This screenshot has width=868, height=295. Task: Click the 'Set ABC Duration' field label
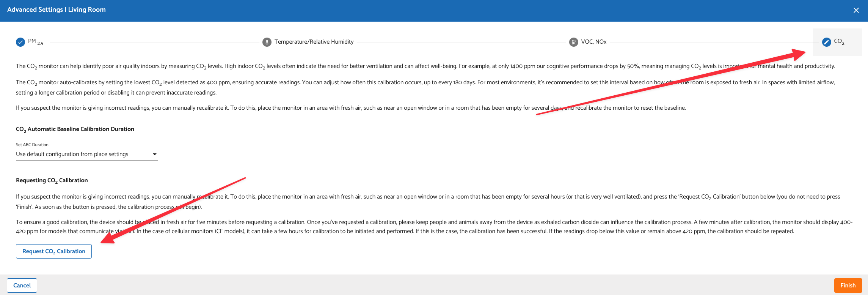tap(32, 145)
